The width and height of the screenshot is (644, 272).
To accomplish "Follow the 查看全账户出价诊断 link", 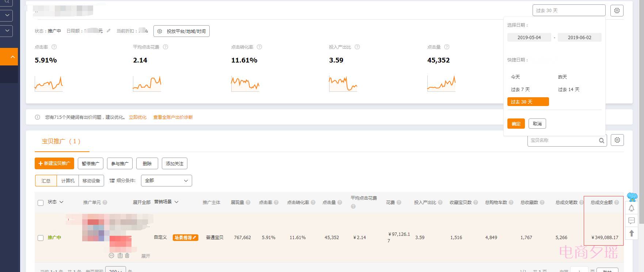I will click(173, 117).
